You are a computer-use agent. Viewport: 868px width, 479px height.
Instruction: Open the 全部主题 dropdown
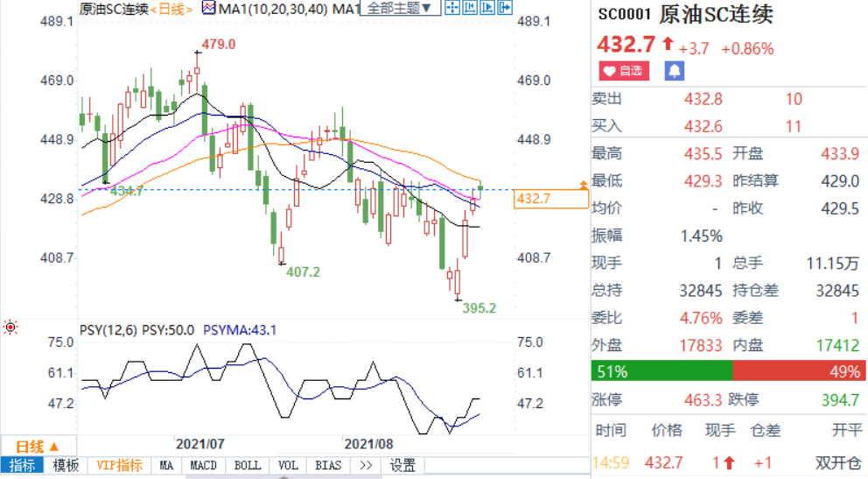click(398, 9)
